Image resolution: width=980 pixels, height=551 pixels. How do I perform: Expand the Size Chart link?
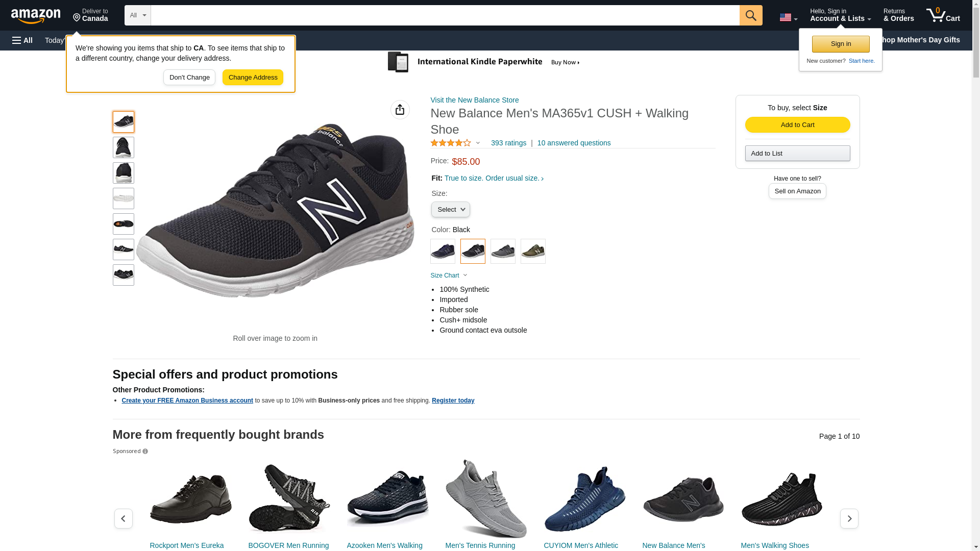pos(449,275)
